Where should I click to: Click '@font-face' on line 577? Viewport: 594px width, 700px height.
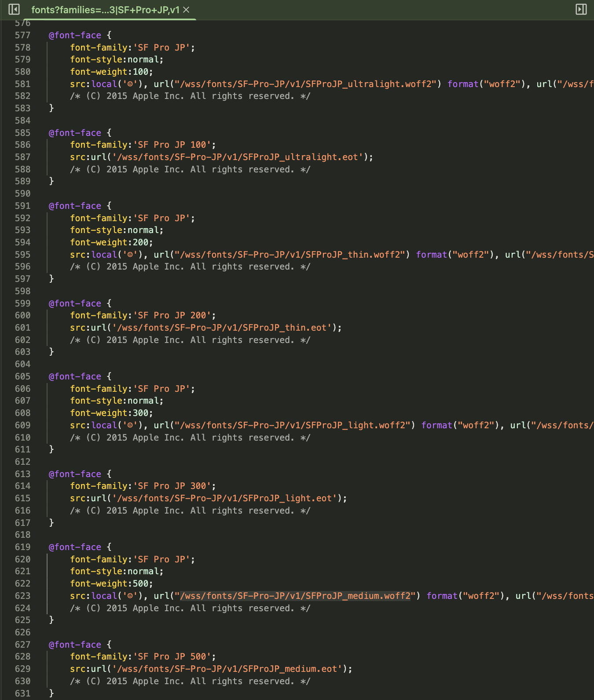(75, 35)
